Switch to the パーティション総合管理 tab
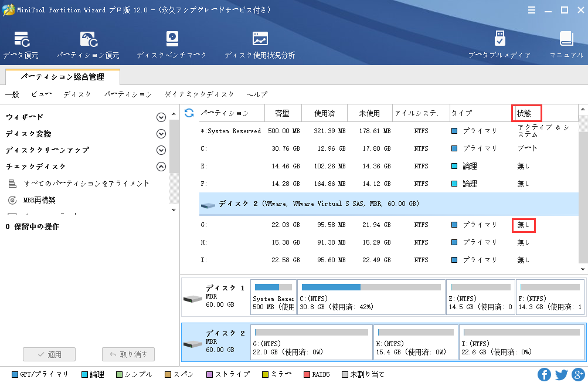The height and width of the screenshot is (386, 588). tap(62, 77)
